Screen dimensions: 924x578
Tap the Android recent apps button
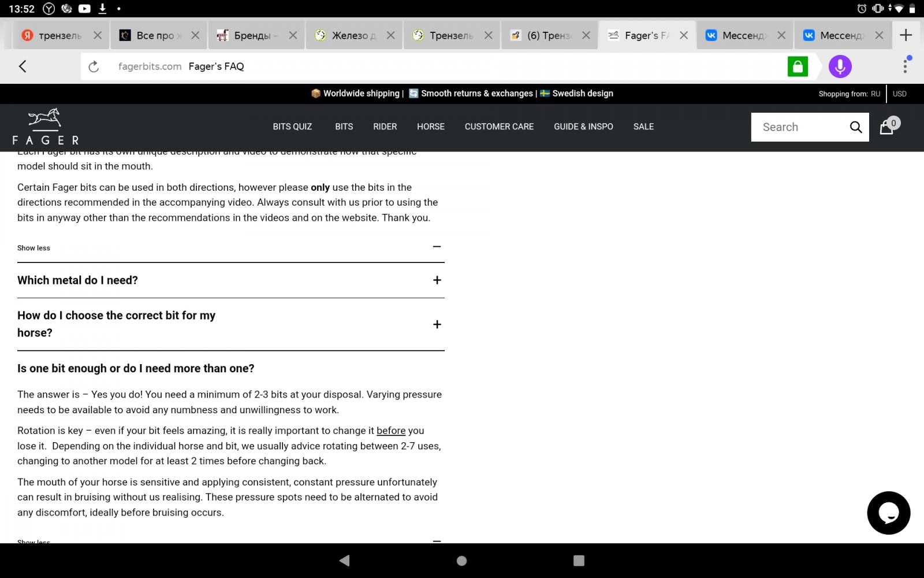pyautogui.click(x=579, y=561)
